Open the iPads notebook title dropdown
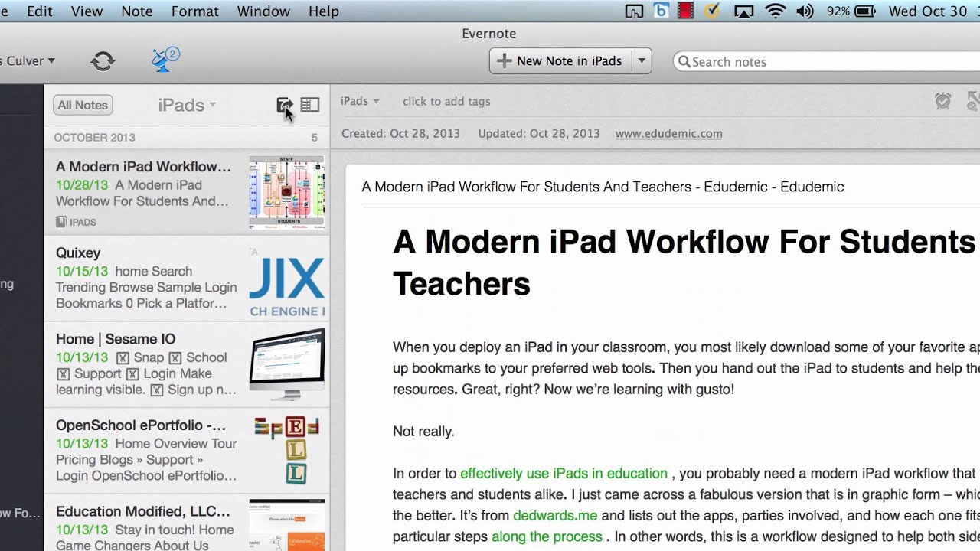Viewport: 980px width, 551px height. pyautogui.click(x=187, y=105)
